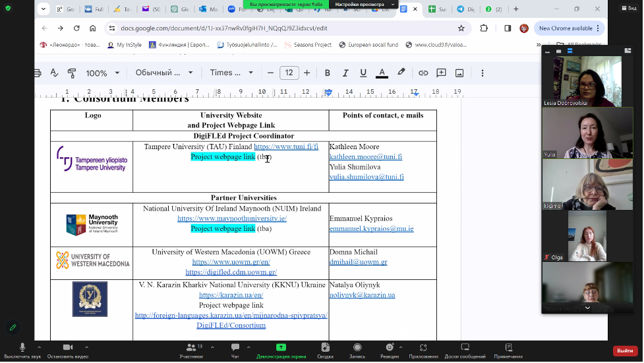Image resolution: width=644 pixels, height=363 pixels.
Task: Open the text color picker
Action: point(381,73)
